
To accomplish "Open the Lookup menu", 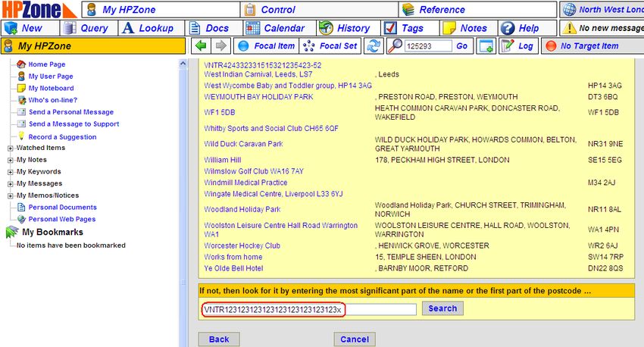I will point(152,28).
